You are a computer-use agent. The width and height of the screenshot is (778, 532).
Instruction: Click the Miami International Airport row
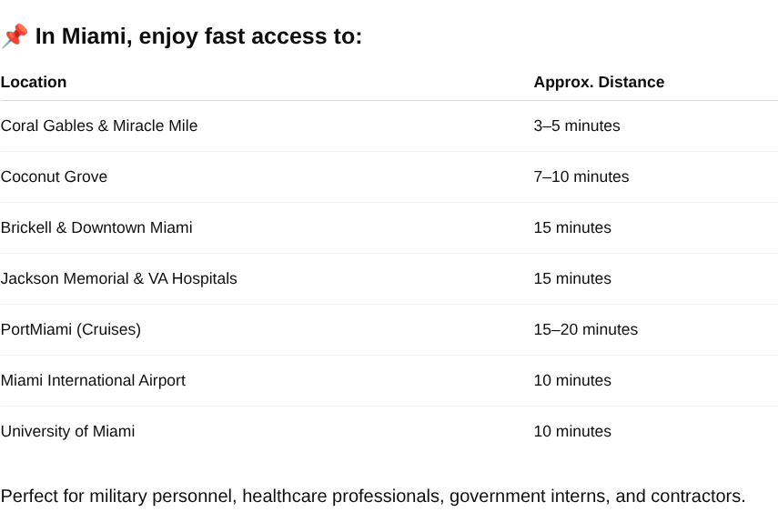click(389, 381)
